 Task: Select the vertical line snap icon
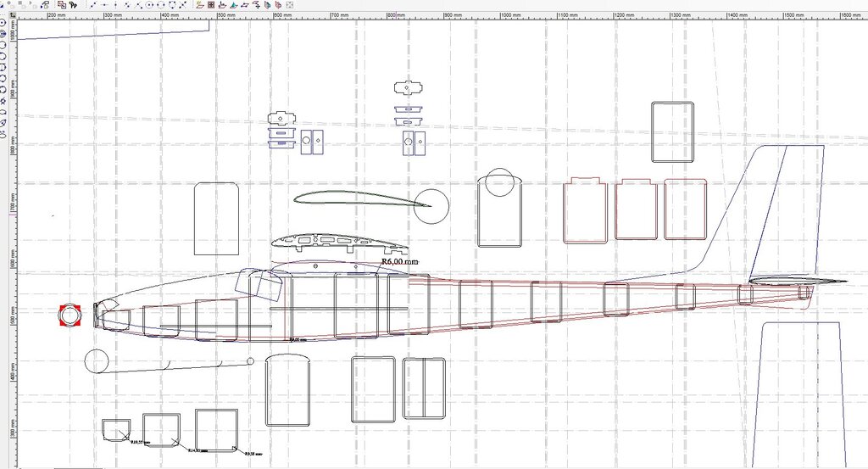(x=116, y=4)
